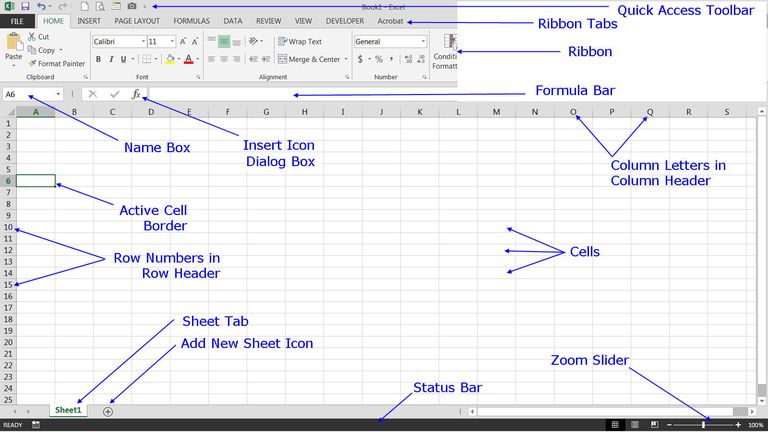
Task: Toggle Underline formatting
Action: click(123, 59)
